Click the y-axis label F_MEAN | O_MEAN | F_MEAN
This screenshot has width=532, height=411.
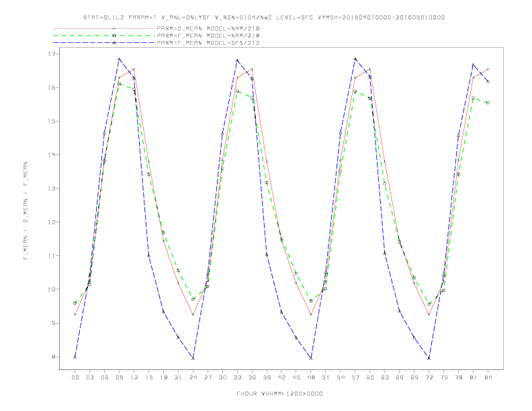point(26,211)
